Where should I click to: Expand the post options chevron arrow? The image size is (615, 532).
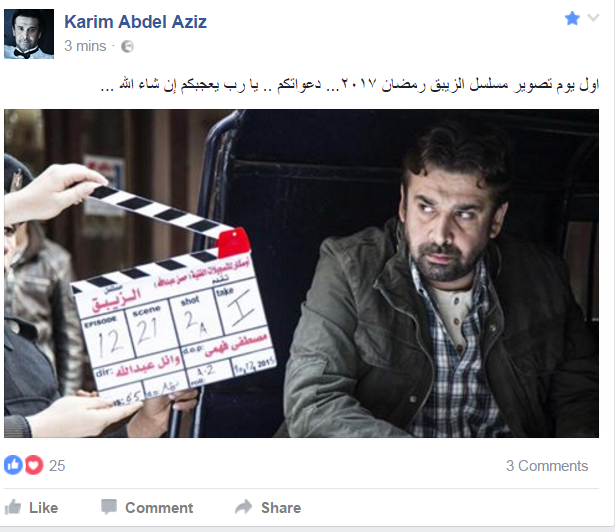[593, 18]
